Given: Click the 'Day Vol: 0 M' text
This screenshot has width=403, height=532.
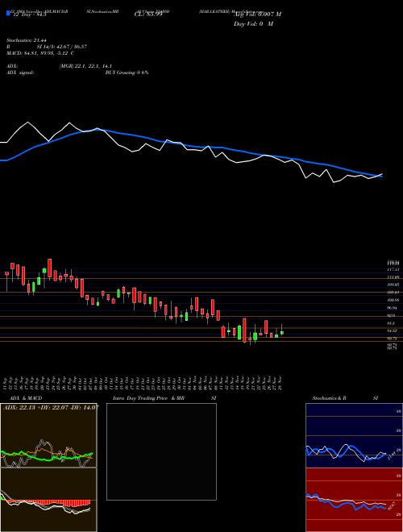Looking at the screenshot, I should coord(253,23).
